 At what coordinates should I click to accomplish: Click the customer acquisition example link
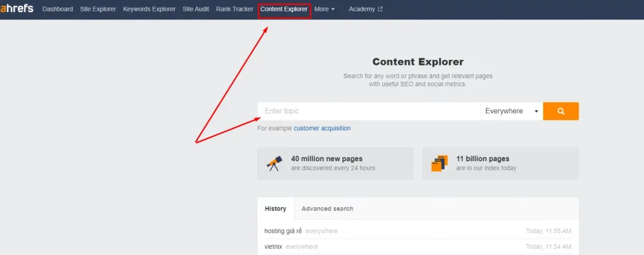coord(322,128)
